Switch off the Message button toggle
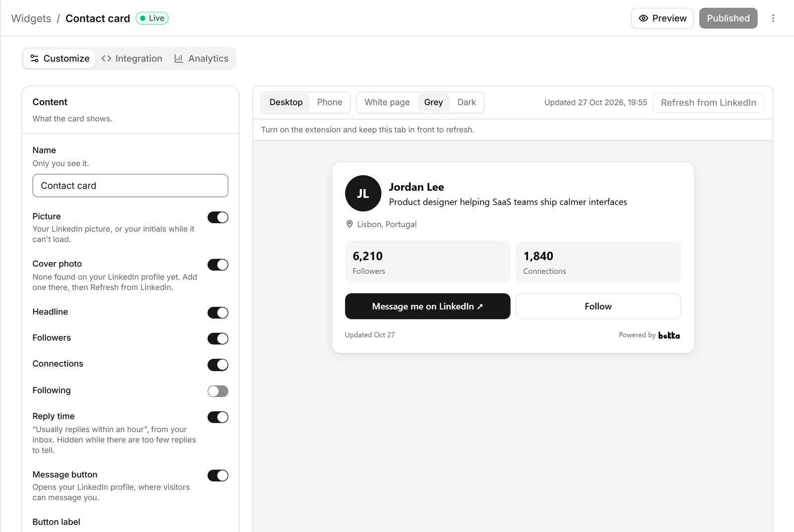The width and height of the screenshot is (794, 532). pyautogui.click(x=218, y=475)
